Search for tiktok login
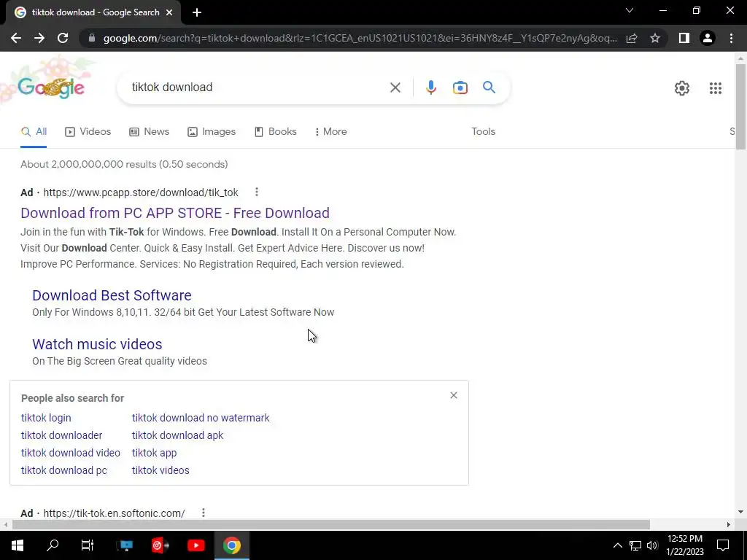The height and width of the screenshot is (560, 747). coord(46,418)
